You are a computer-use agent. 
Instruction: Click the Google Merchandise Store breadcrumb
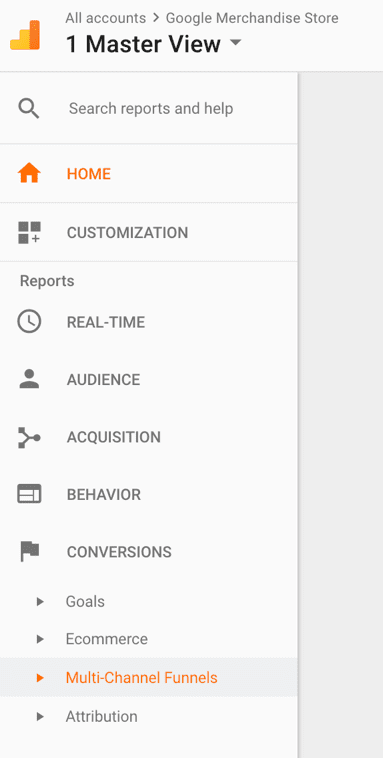pos(252,18)
